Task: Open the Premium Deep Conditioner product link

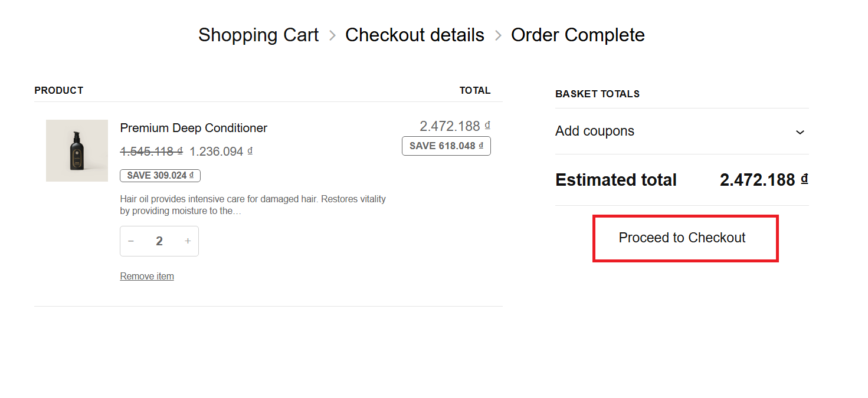Action: tap(193, 128)
